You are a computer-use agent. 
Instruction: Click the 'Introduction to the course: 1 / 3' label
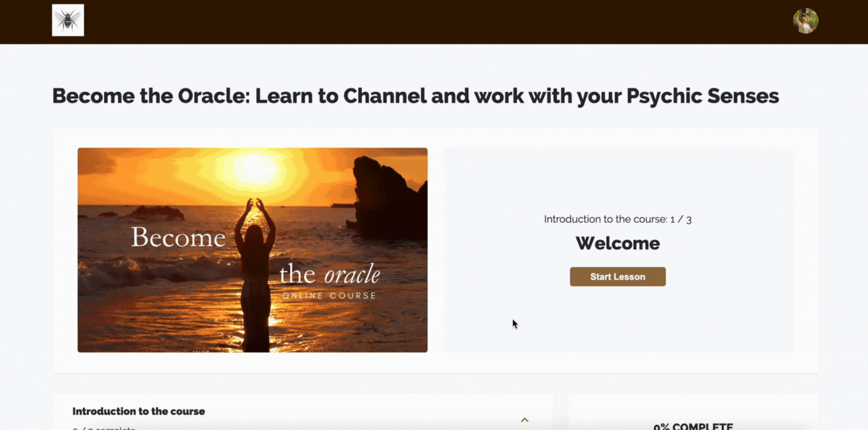(x=618, y=219)
